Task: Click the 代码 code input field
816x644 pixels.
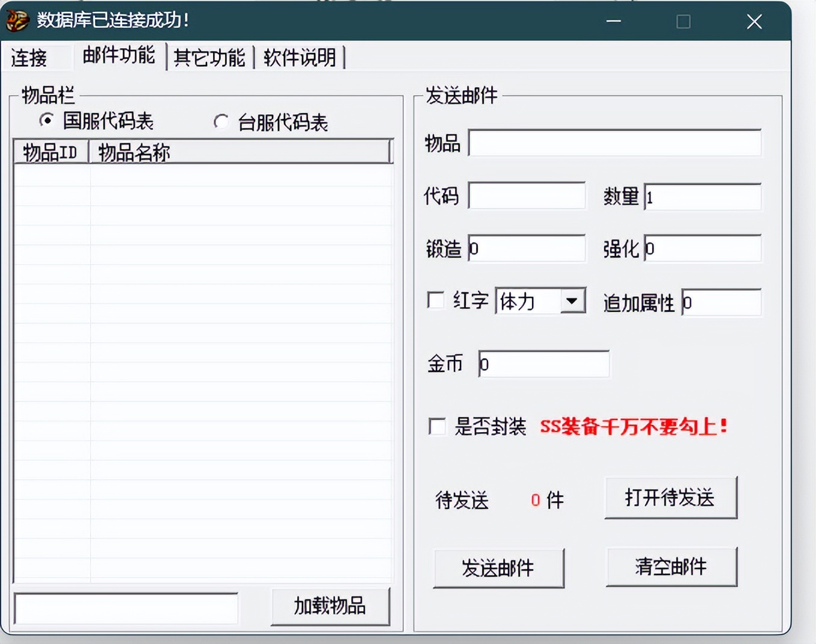Action: click(x=527, y=196)
